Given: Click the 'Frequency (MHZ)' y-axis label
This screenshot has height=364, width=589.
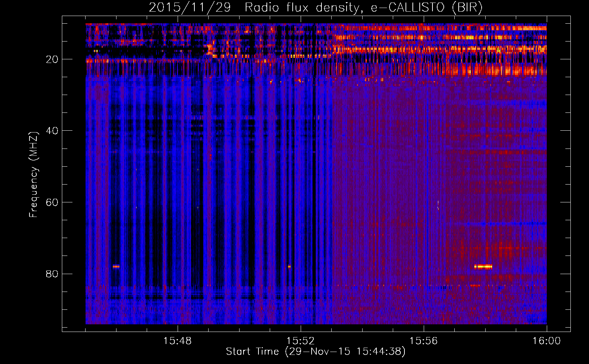Looking at the screenshot, I should [33, 175].
